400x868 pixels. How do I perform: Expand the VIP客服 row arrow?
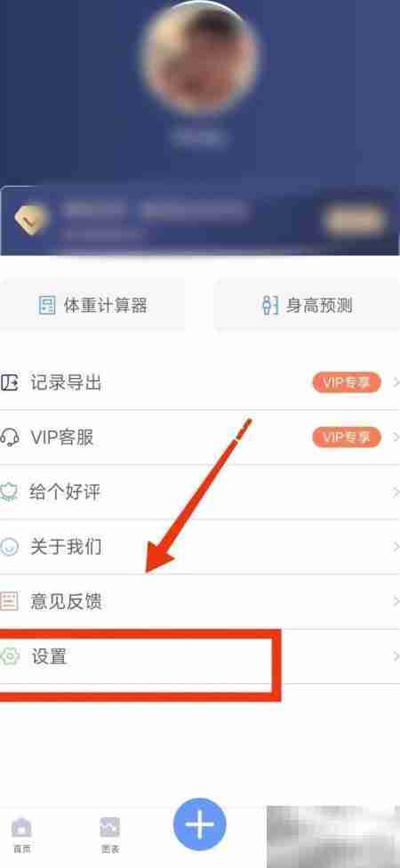(396, 438)
